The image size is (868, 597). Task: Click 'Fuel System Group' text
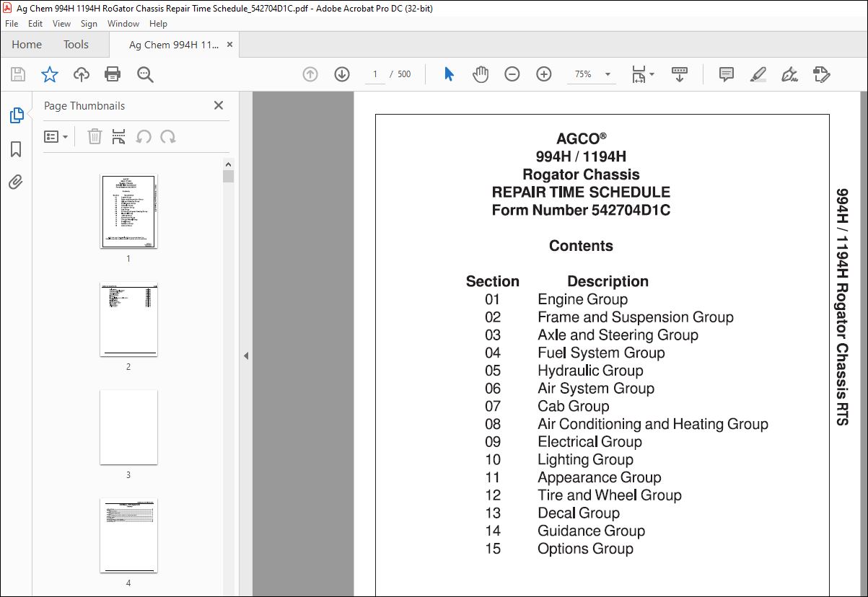pos(601,353)
